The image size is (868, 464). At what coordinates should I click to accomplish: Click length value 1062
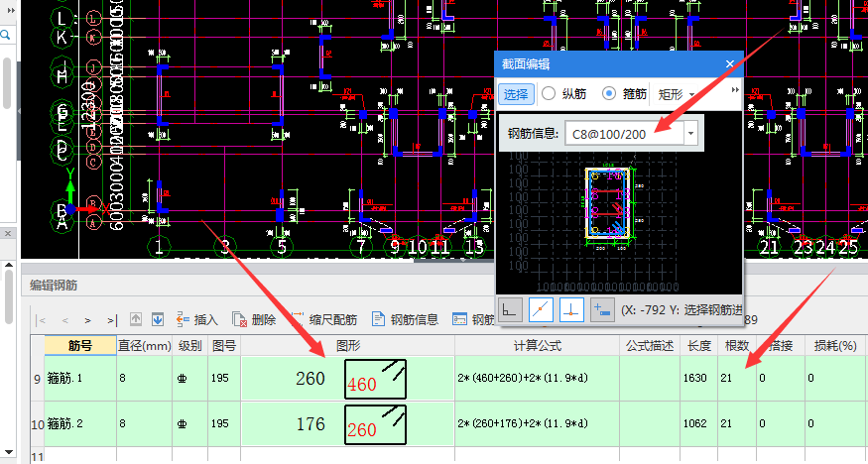tap(694, 423)
